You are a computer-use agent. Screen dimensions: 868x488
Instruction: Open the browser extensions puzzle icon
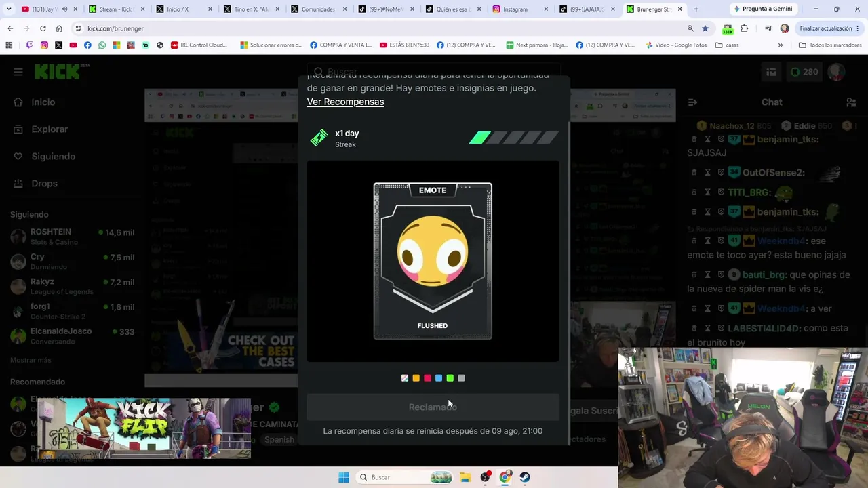pos(745,28)
